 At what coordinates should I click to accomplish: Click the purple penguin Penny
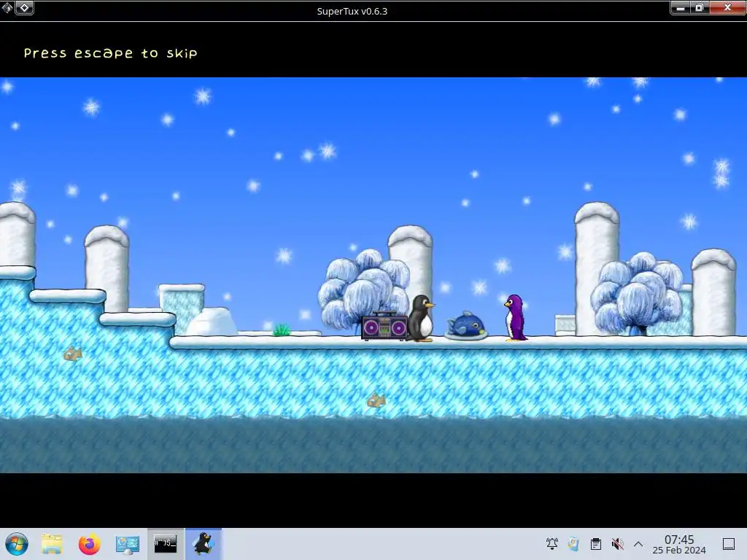516,318
